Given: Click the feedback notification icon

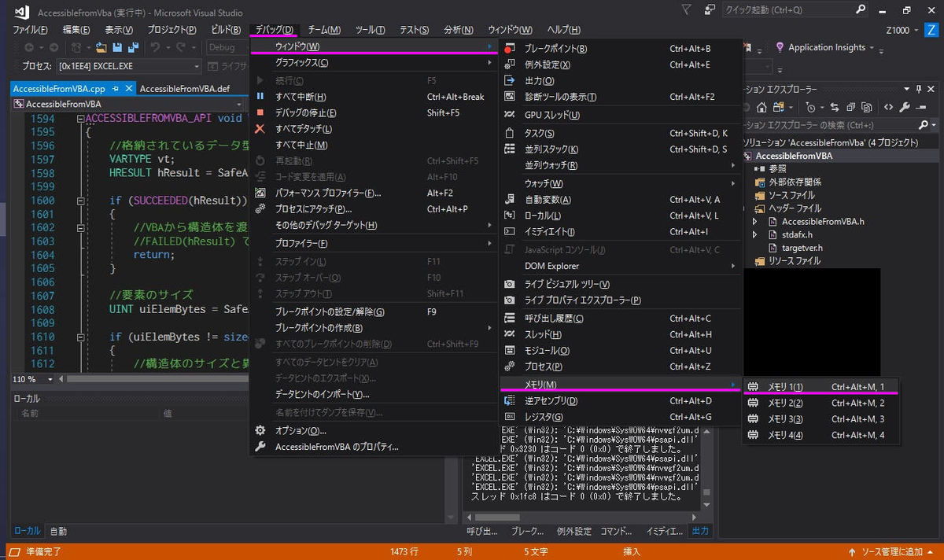Looking at the screenshot, I should pyautogui.click(x=710, y=10).
